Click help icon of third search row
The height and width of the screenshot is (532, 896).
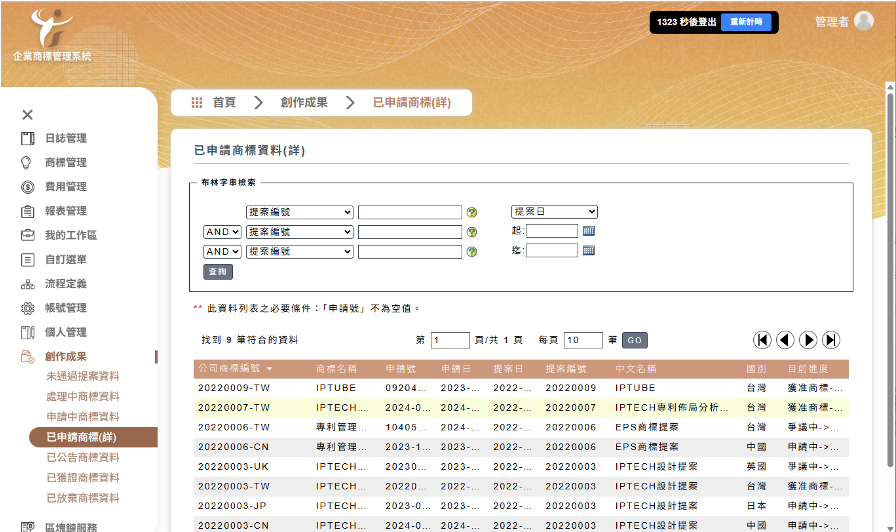pos(471,252)
